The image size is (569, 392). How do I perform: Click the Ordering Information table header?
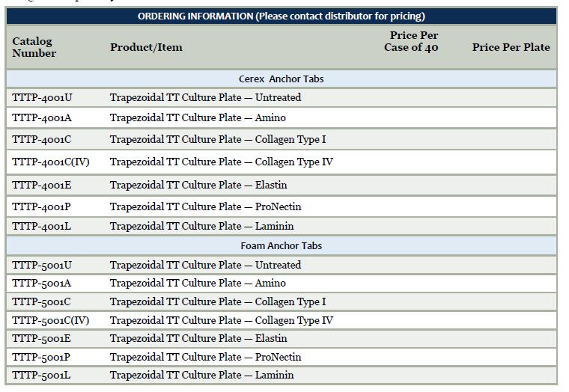[281, 16]
